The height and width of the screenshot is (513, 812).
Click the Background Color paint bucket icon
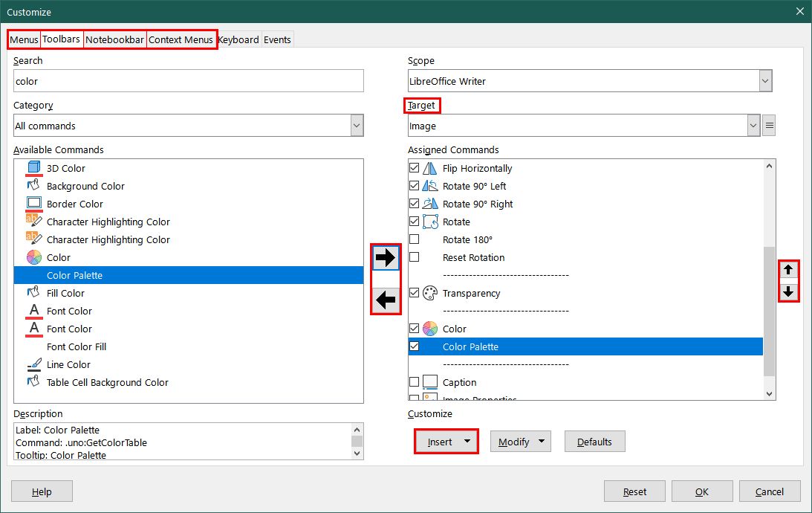[x=34, y=186]
